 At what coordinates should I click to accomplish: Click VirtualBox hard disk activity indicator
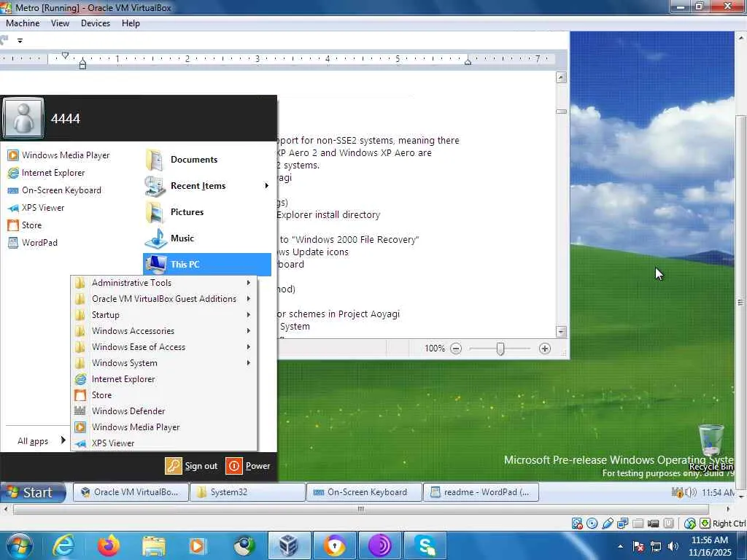577,524
